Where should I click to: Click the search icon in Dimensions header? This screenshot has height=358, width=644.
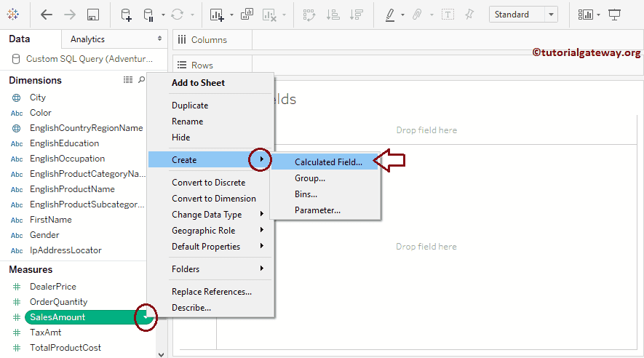point(141,80)
